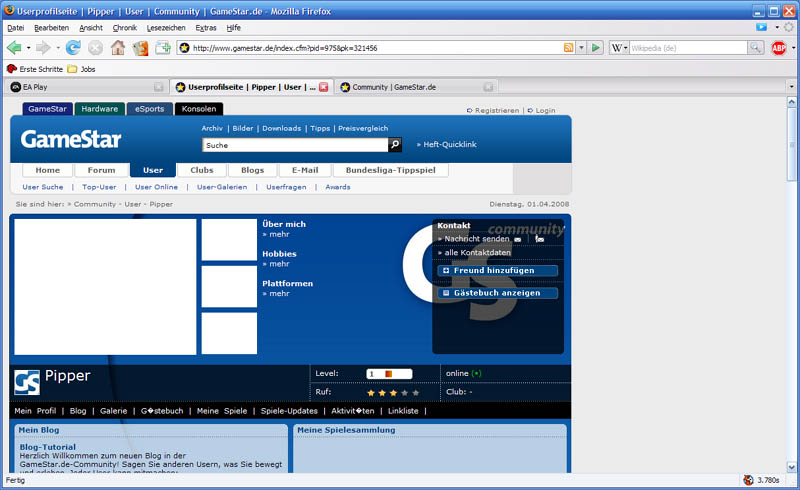Close the Userprofilseite Pipper tab
The height and width of the screenshot is (490, 800).
point(323,87)
